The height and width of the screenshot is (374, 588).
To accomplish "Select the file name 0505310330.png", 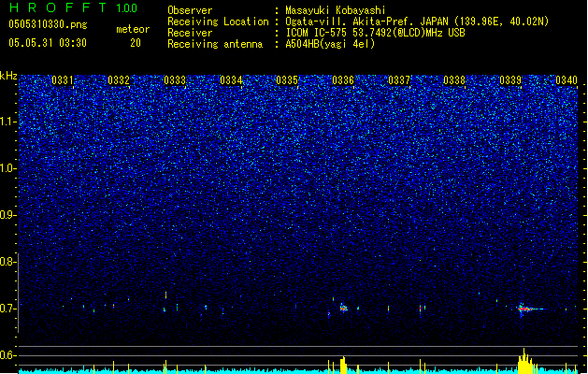I will [x=48, y=25].
